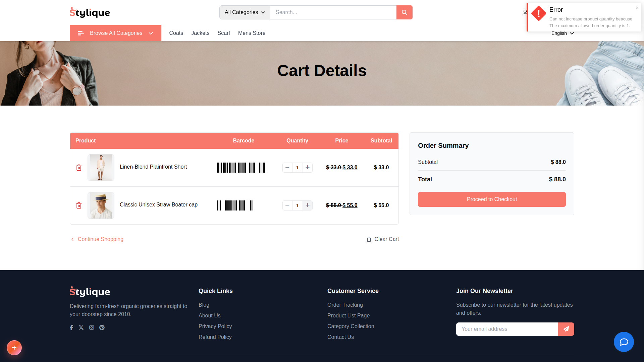The height and width of the screenshot is (362, 644).
Task: Go to Scarf category
Action: coord(224,33)
